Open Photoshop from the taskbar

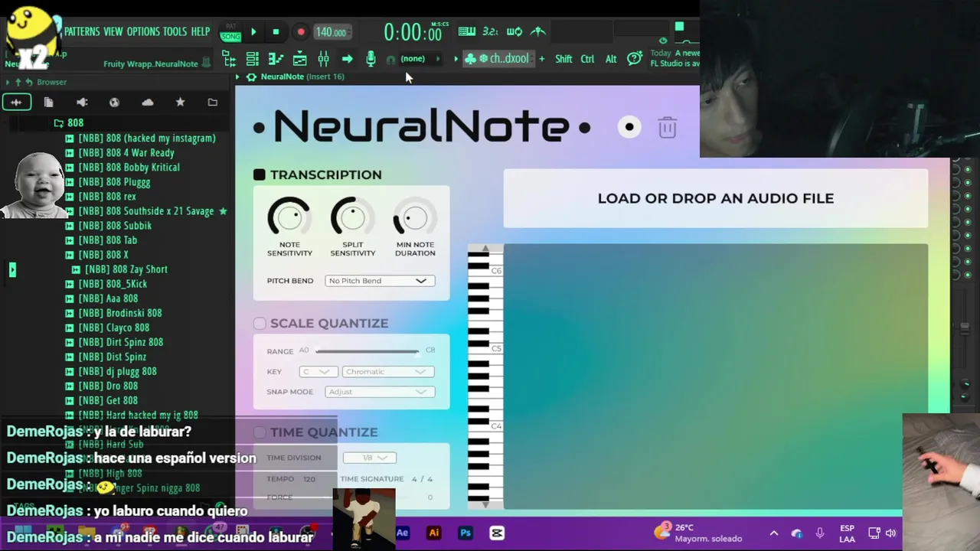pyautogui.click(x=465, y=533)
